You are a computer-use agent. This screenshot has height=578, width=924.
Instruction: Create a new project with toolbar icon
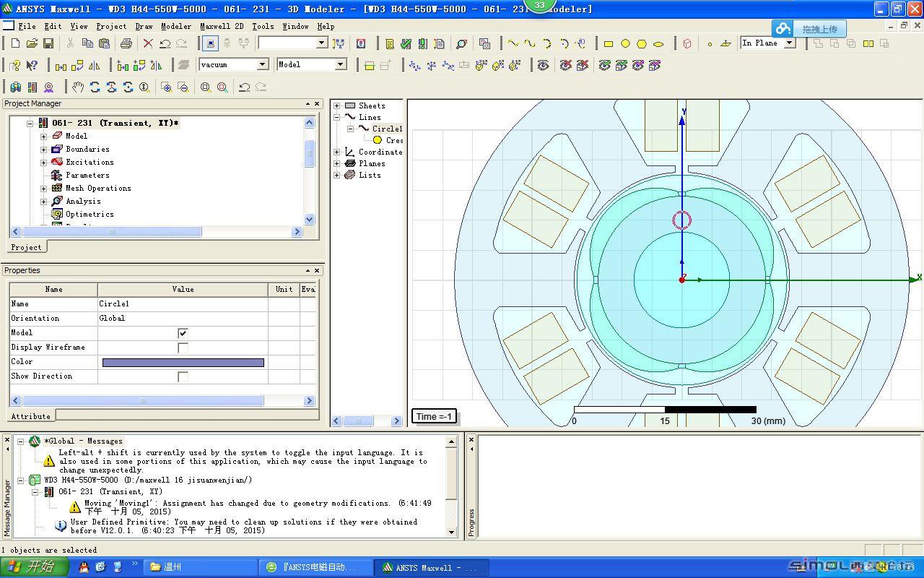click(x=15, y=43)
